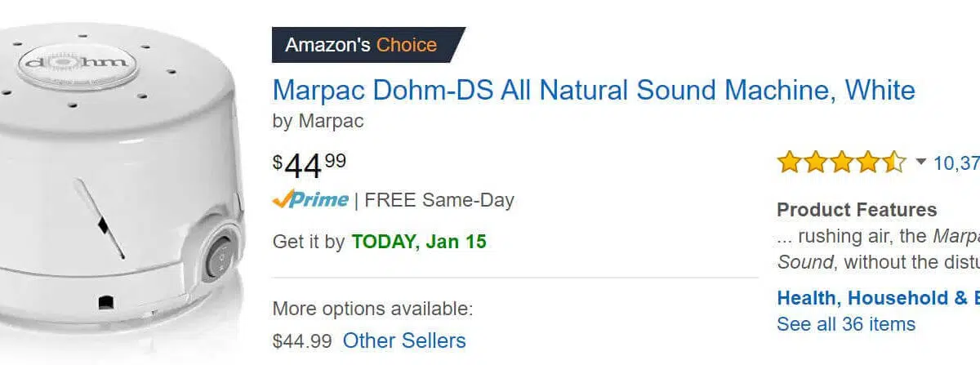
Task: Click the More options available label
Action: click(x=372, y=309)
